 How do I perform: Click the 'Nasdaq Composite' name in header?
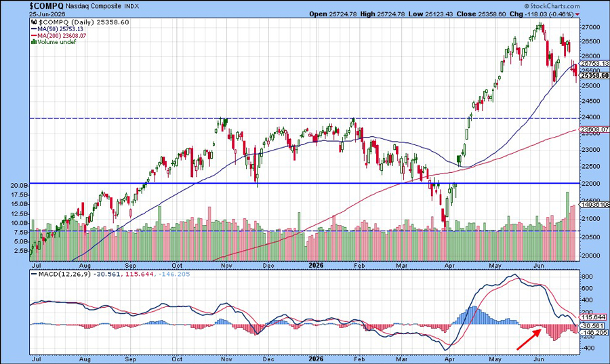(92, 6)
